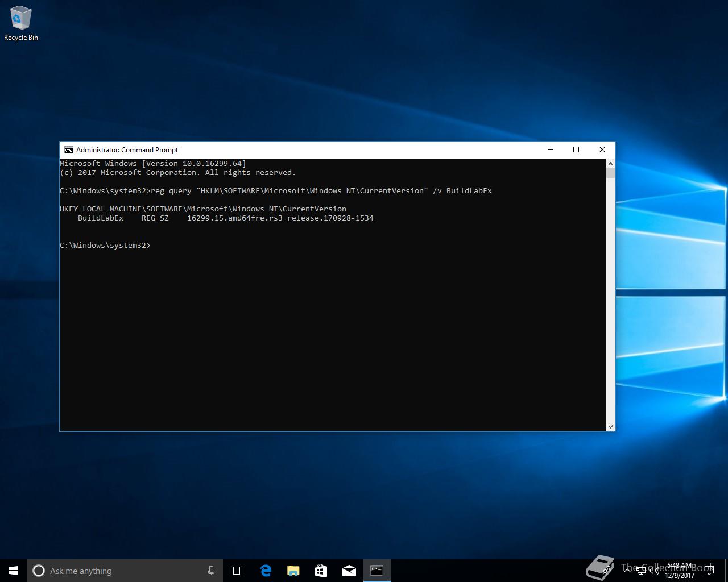Viewport: 728px width, 582px height.
Task: Maximize the Command Prompt window
Action: [x=576, y=150]
